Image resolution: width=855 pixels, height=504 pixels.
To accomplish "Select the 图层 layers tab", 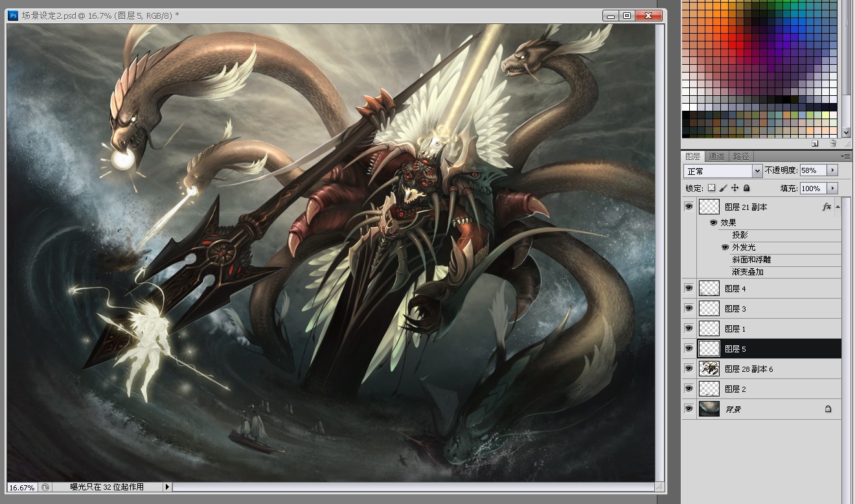I will tap(693, 156).
